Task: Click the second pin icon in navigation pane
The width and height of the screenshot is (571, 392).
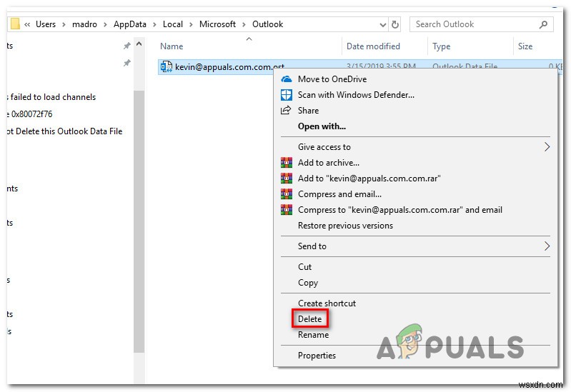Action: [126, 63]
